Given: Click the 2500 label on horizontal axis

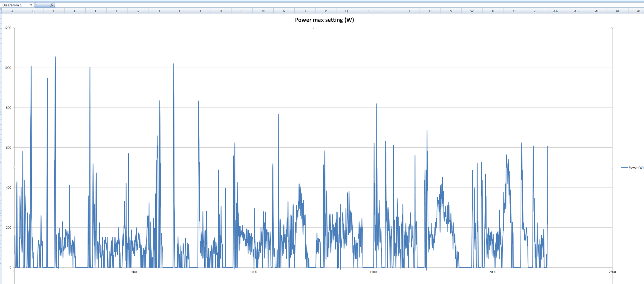Looking at the screenshot, I should (612, 272).
